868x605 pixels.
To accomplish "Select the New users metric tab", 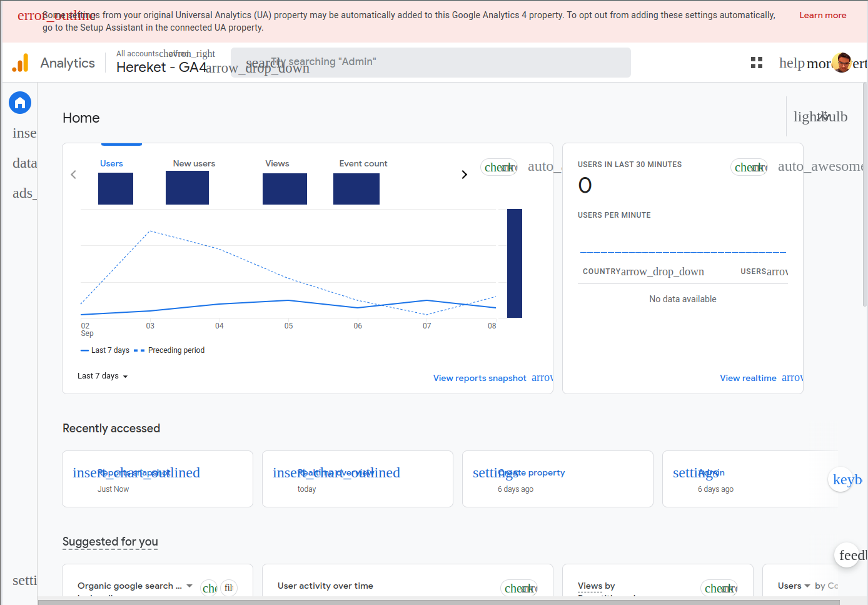I will tap(194, 164).
